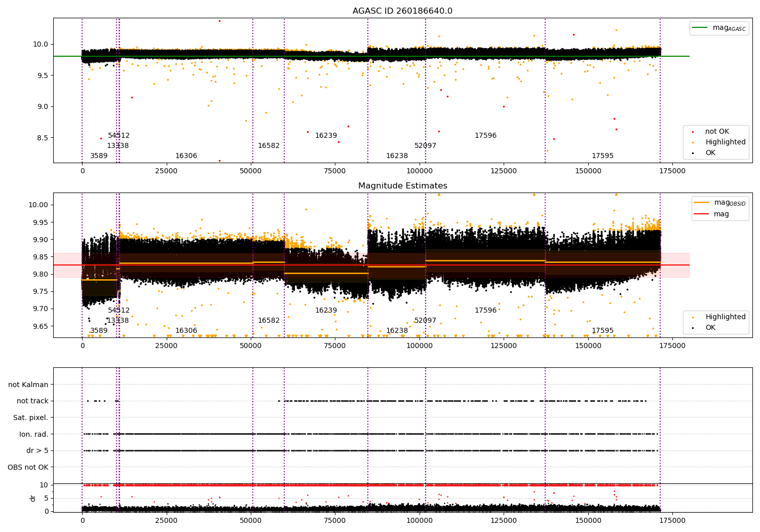This screenshot has height=532, width=760.
Task: Click the '9.85' y-tick in Magnitude Estimates plot
Action: point(41,257)
